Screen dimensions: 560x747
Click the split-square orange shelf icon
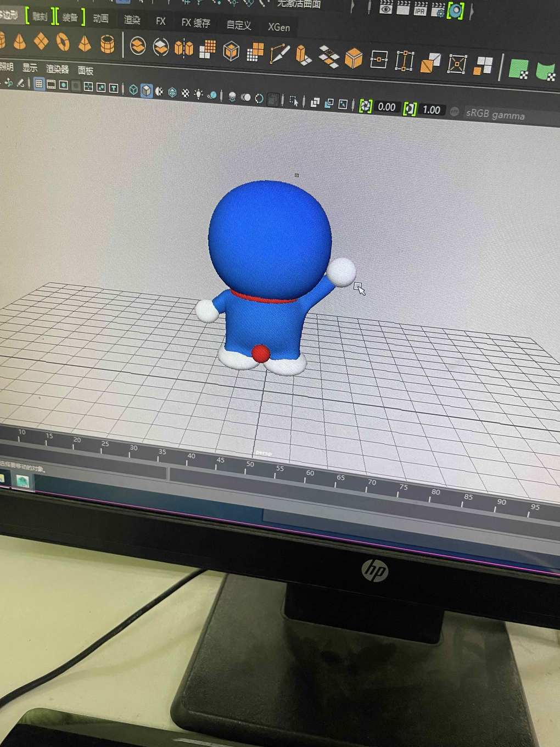coord(430,63)
